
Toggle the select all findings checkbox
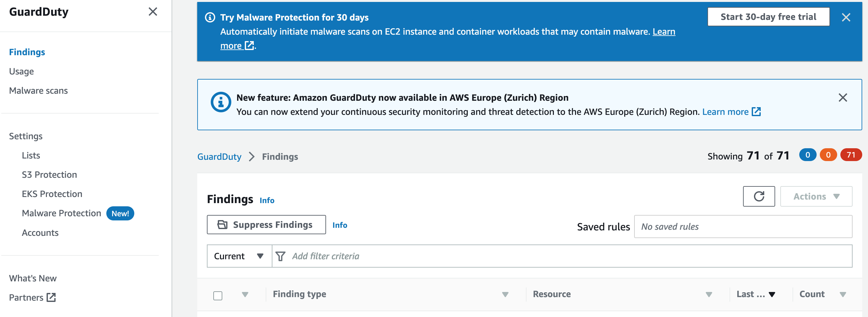(x=218, y=296)
